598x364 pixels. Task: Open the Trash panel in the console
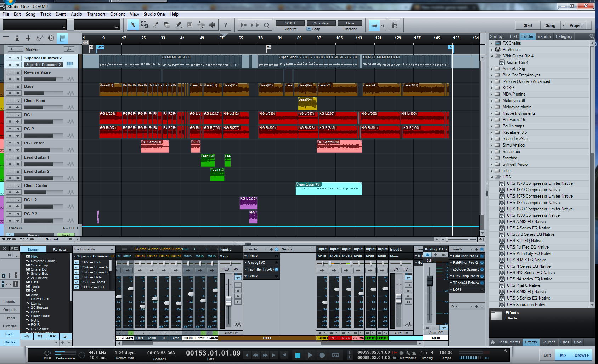pos(10,318)
